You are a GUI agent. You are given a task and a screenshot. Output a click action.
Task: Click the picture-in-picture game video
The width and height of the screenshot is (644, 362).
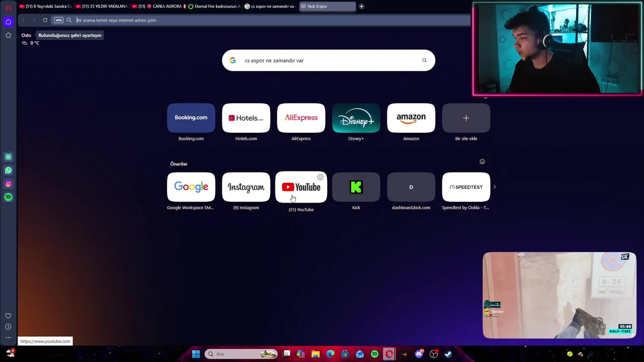click(559, 295)
